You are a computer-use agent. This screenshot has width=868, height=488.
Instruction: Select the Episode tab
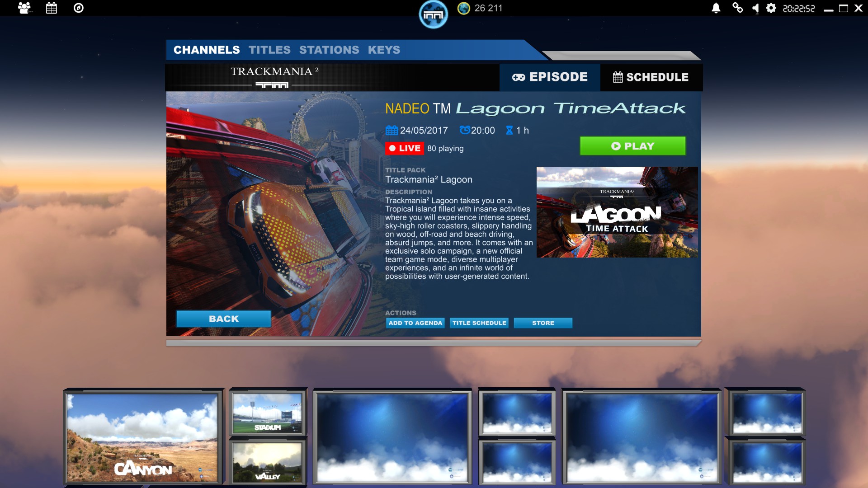coord(550,77)
